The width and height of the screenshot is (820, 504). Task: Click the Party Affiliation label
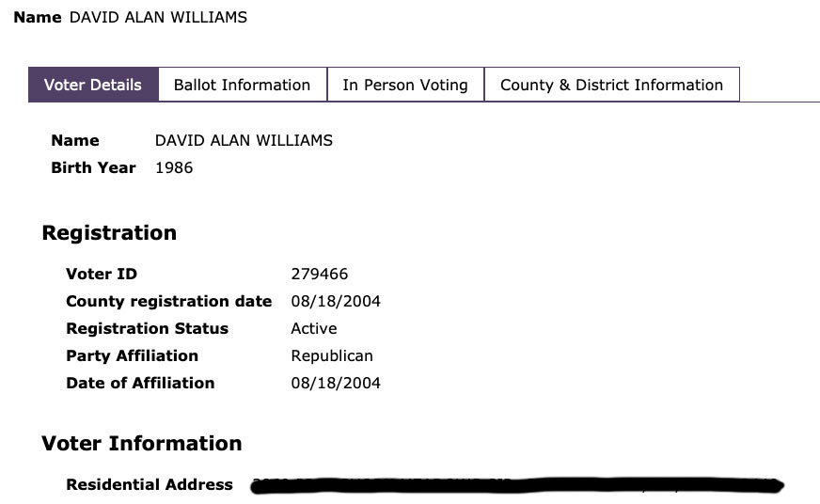[x=132, y=355]
